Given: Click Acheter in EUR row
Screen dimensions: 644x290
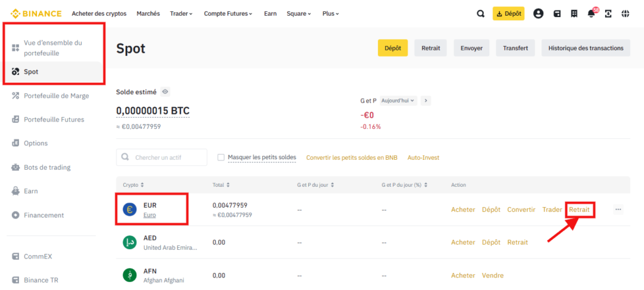Looking at the screenshot, I should (463, 209).
